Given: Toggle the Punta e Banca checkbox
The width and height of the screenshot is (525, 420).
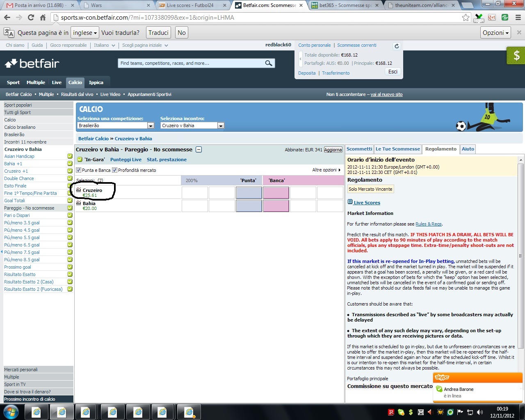Looking at the screenshot, I should pyautogui.click(x=79, y=170).
